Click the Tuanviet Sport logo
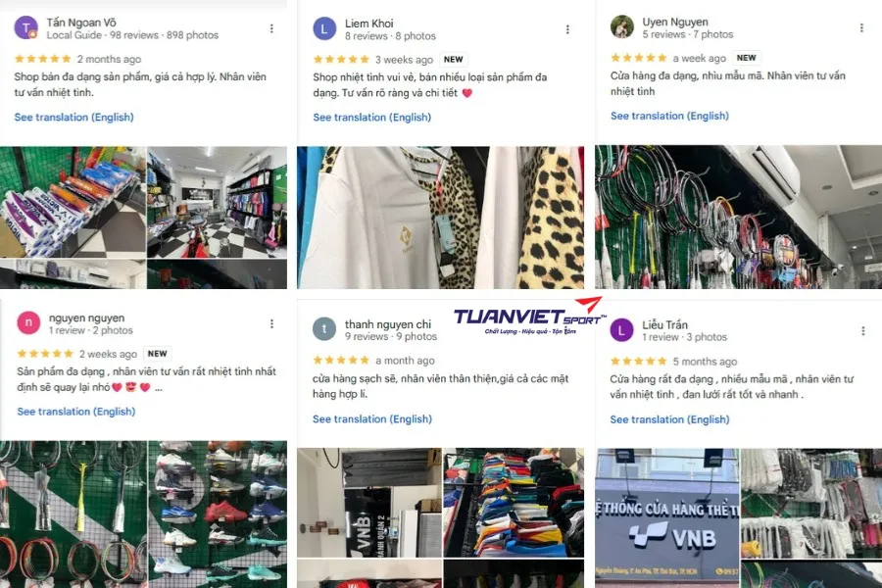The height and width of the screenshot is (588, 882). (x=529, y=317)
